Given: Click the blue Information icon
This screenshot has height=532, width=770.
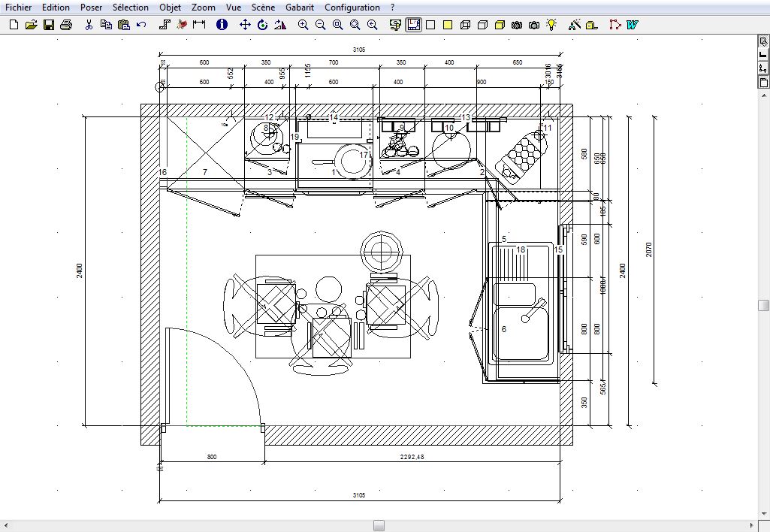Looking at the screenshot, I should coord(222,25).
